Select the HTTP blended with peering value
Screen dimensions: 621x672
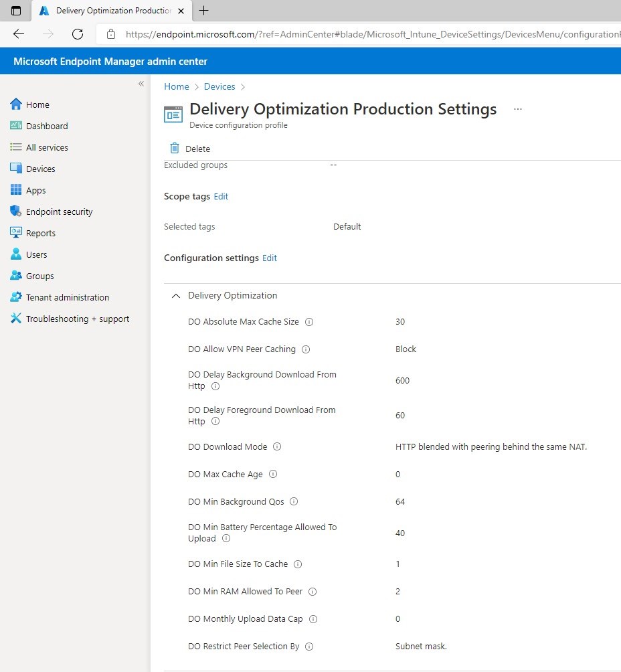pos(491,446)
